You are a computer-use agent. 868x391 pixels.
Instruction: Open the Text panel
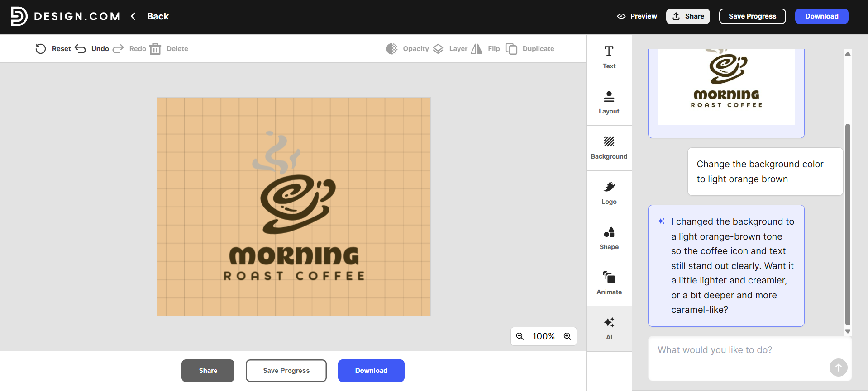point(609,57)
